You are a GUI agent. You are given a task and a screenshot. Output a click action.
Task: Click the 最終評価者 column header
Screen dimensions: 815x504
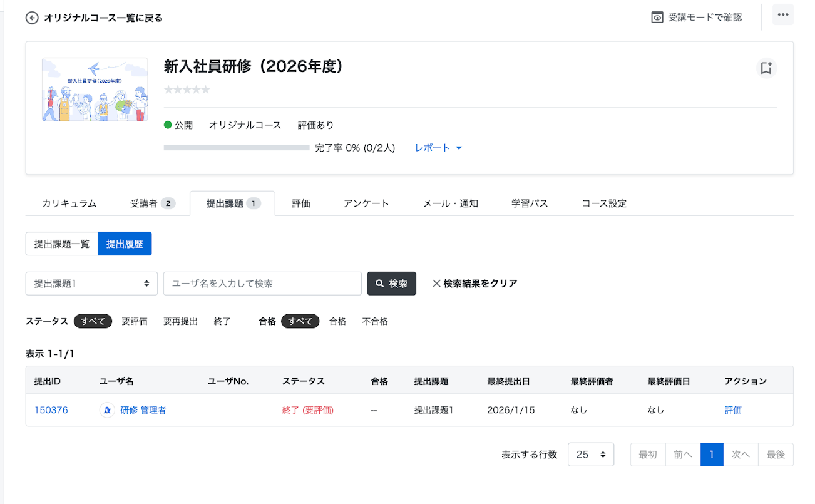pyautogui.click(x=592, y=381)
